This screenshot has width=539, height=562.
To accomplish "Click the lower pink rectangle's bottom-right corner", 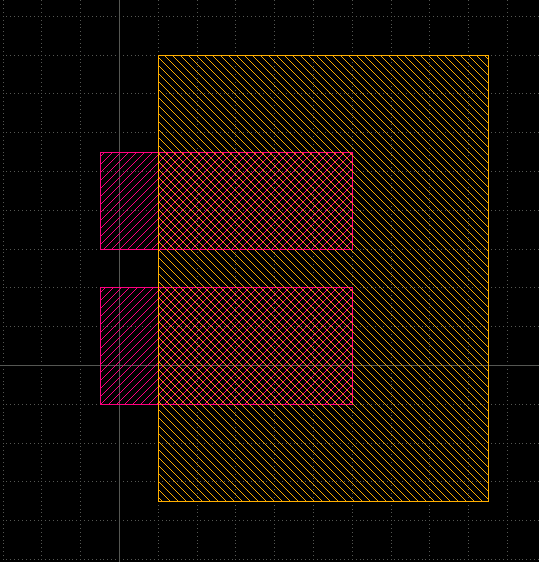I will [353, 405].
